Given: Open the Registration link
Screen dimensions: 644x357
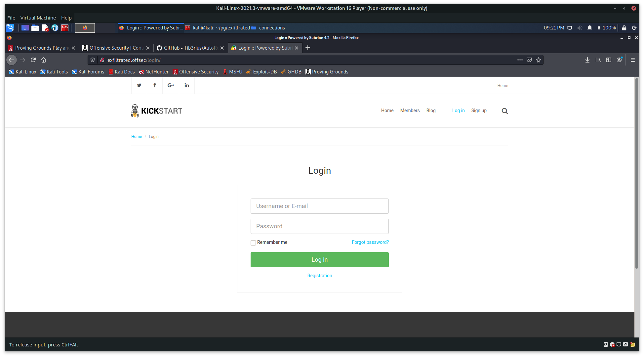Looking at the screenshot, I should pyautogui.click(x=319, y=275).
